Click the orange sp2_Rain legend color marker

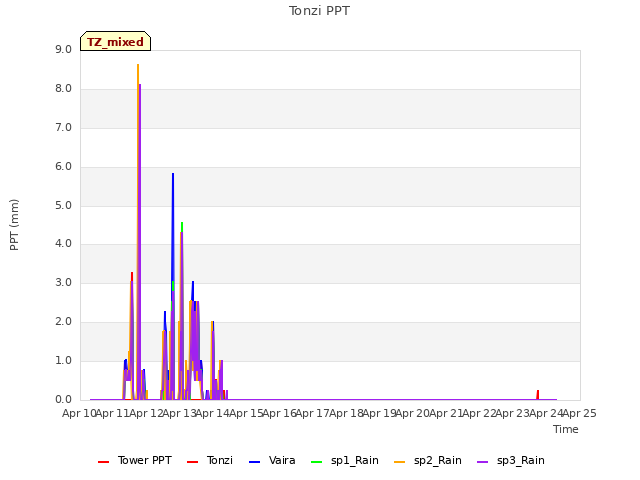coord(400,462)
